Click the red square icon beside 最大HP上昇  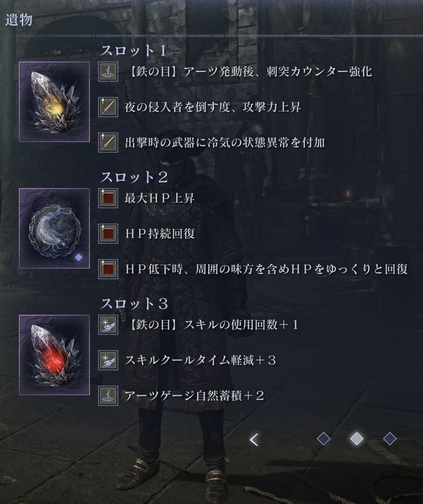coord(108,198)
